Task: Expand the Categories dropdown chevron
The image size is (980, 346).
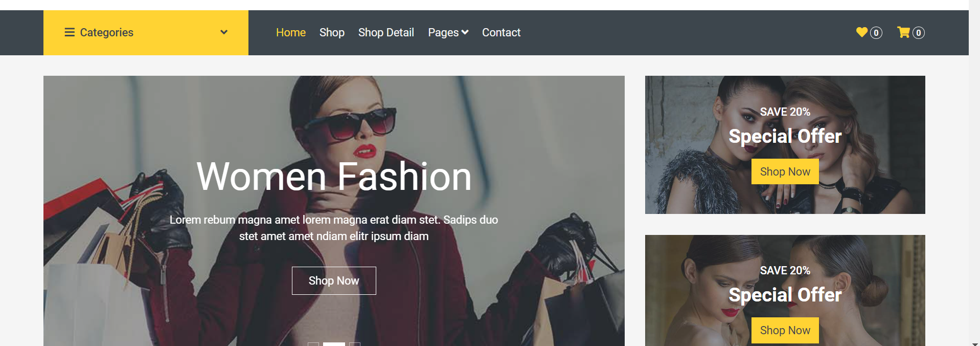Action: pyautogui.click(x=224, y=32)
